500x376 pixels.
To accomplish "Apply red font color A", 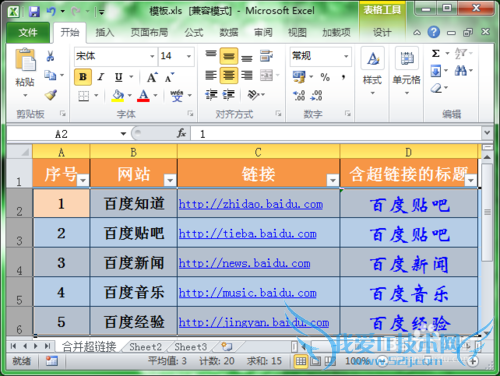I will pyautogui.click(x=143, y=96).
